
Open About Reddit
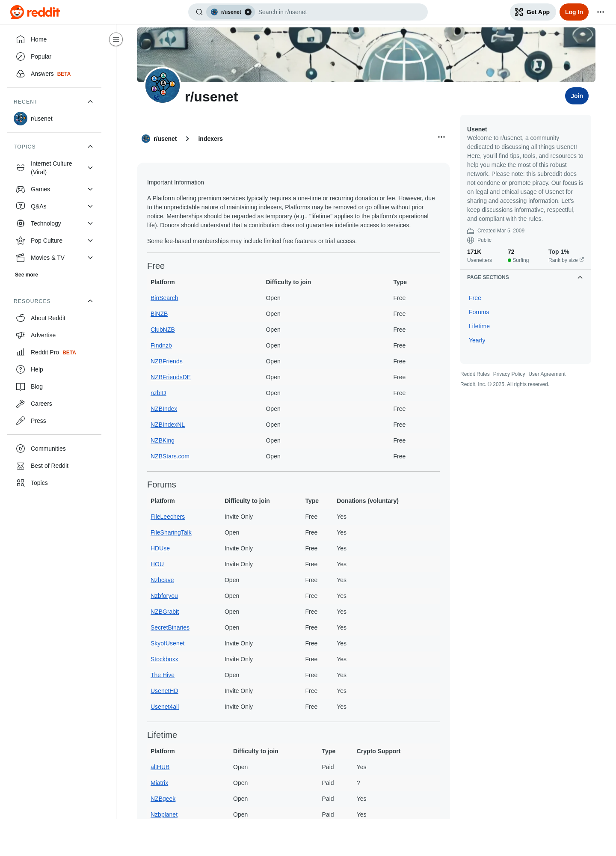(54, 318)
